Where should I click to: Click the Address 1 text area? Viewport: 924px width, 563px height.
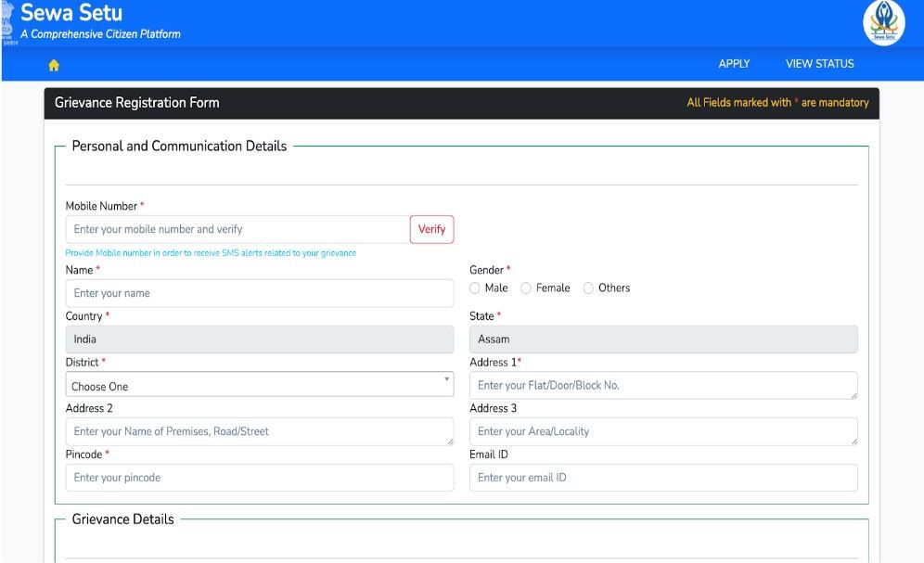[x=663, y=386]
